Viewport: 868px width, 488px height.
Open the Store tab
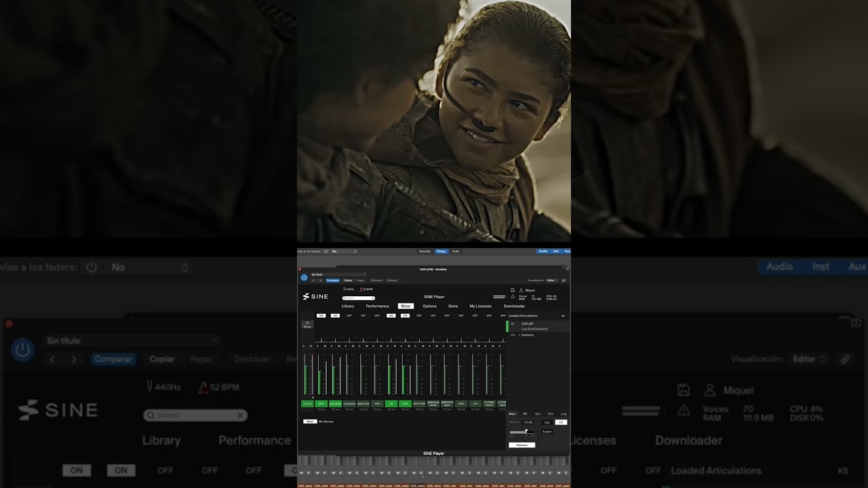[x=453, y=306]
